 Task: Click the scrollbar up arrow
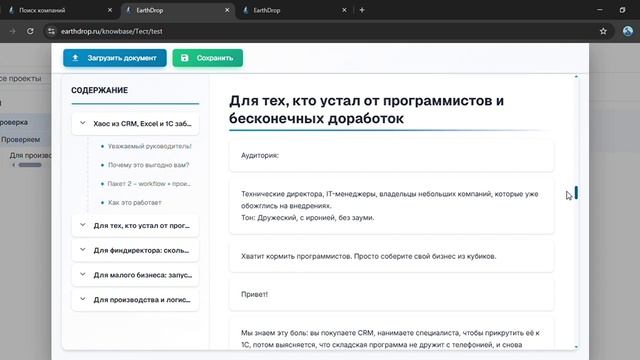tap(576, 77)
